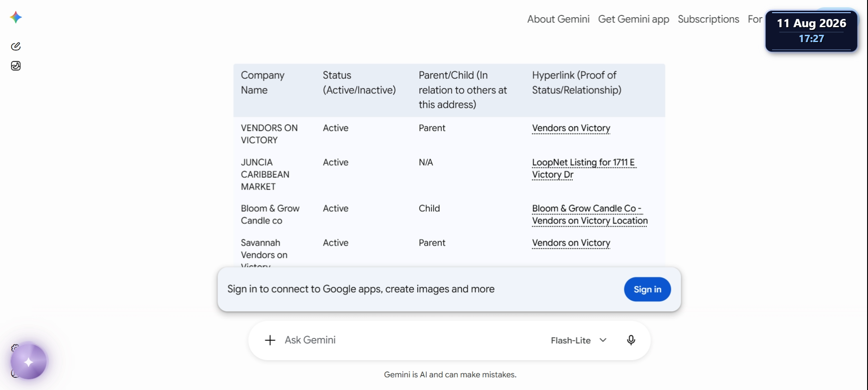Click the Parent/Child column header
This screenshot has width=868, height=390.
click(x=462, y=90)
